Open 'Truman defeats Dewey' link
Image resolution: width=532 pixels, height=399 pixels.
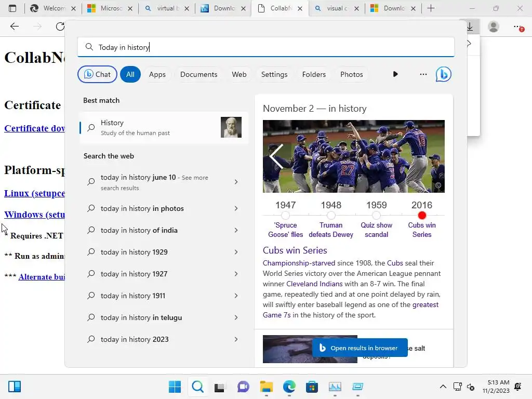pyautogui.click(x=331, y=230)
